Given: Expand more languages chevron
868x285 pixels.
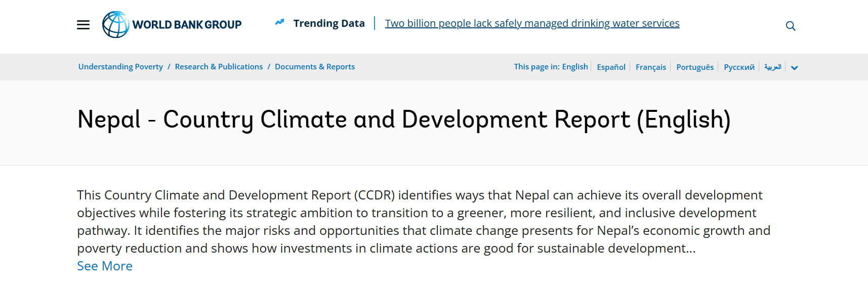Looking at the screenshot, I should [x=794, y=68].
